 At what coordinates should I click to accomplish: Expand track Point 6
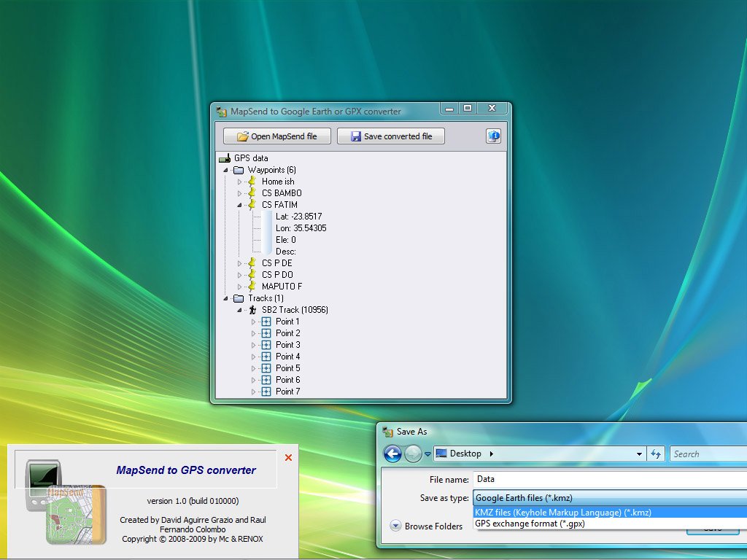tap(253, 380)
